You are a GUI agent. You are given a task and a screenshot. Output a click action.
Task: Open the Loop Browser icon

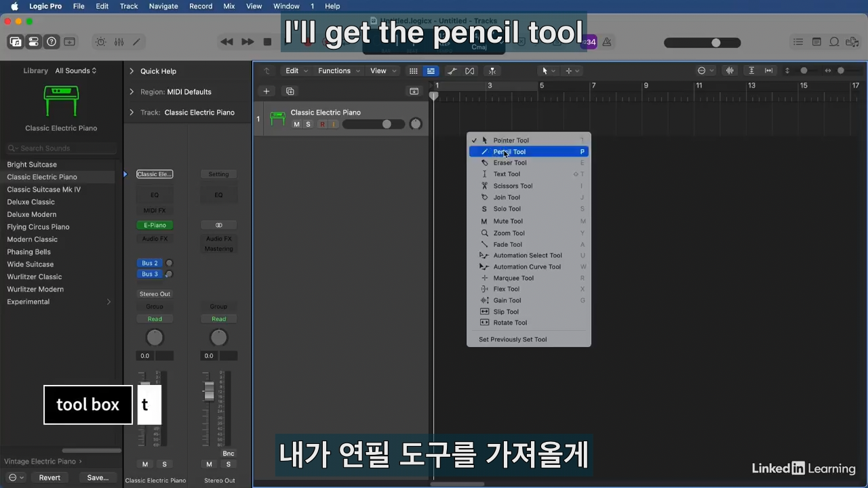point(834,42)
